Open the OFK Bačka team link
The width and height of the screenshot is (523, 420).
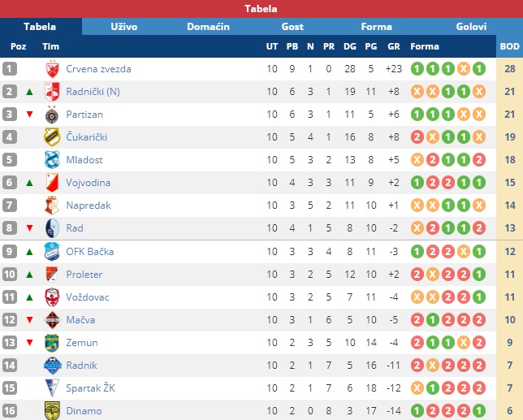90,252
